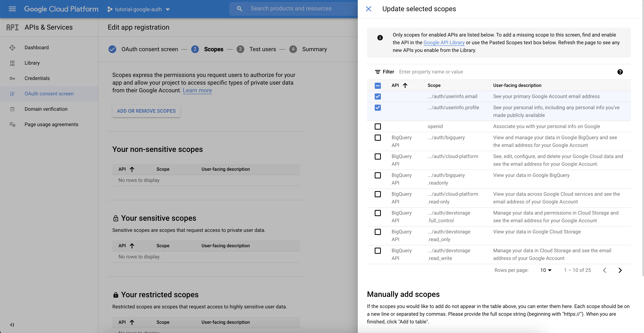Uncheck the userinfo.email scope checkbox

coord(378,97)
